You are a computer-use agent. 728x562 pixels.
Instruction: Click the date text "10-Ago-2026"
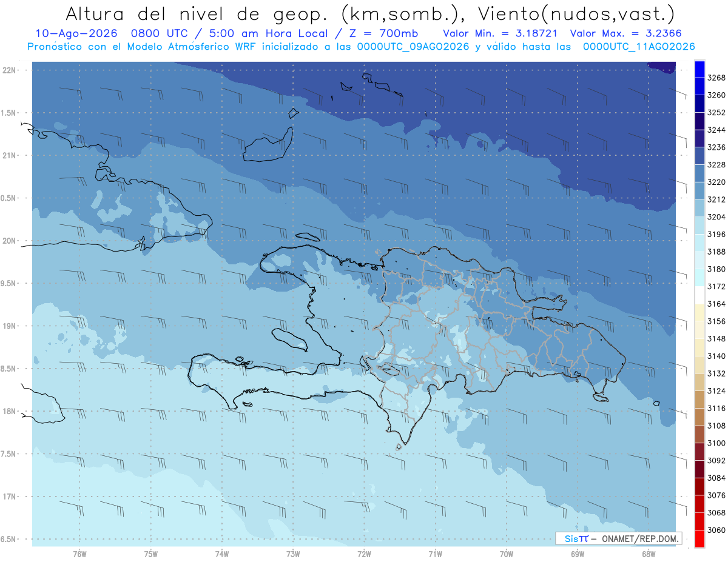(75, 34)
